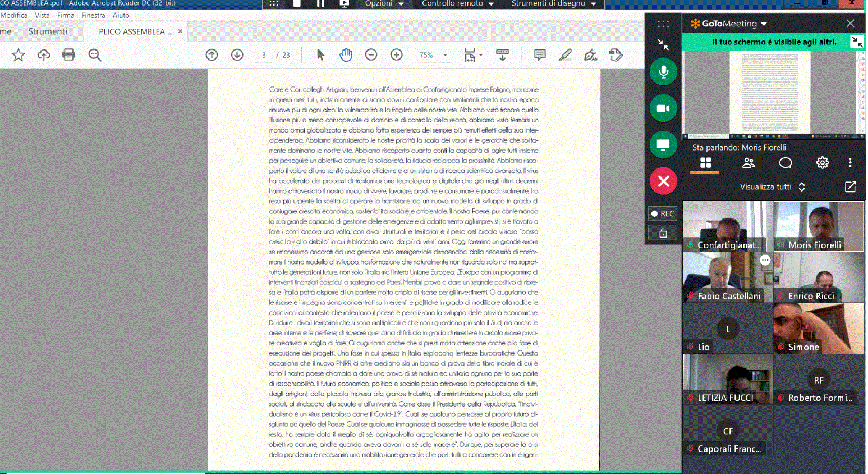This screenshot has height=474, width=868.
Task: Stop screen sharing with the square button
Action: [297, 3]
